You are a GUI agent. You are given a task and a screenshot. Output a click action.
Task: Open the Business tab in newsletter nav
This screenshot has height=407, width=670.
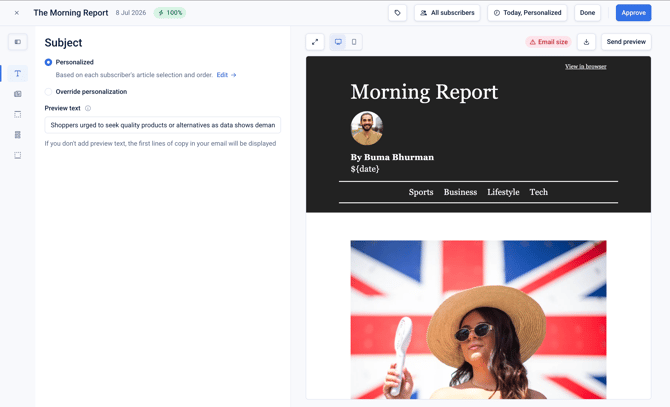point(460,192)
